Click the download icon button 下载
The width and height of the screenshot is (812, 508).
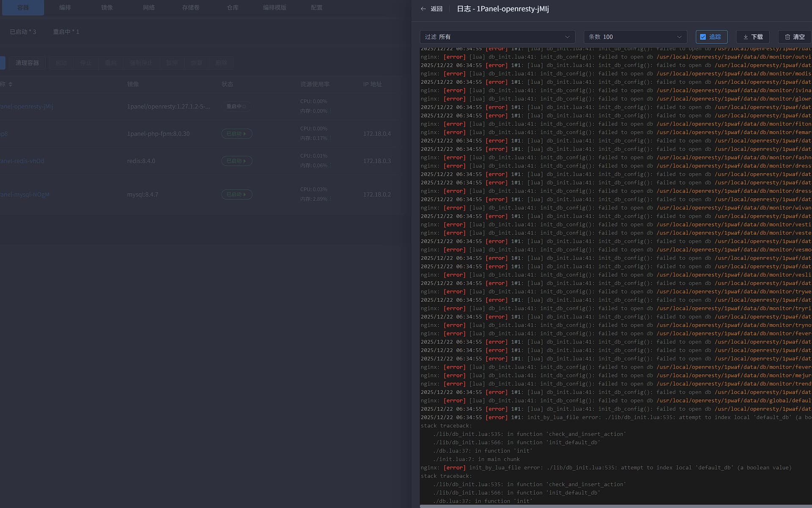pos(752,37)
